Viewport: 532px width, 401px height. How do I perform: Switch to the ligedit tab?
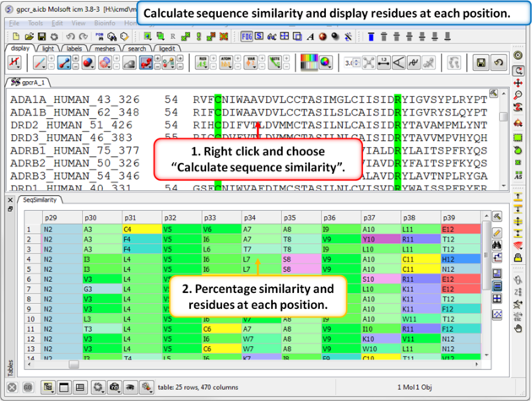[167, 49]
